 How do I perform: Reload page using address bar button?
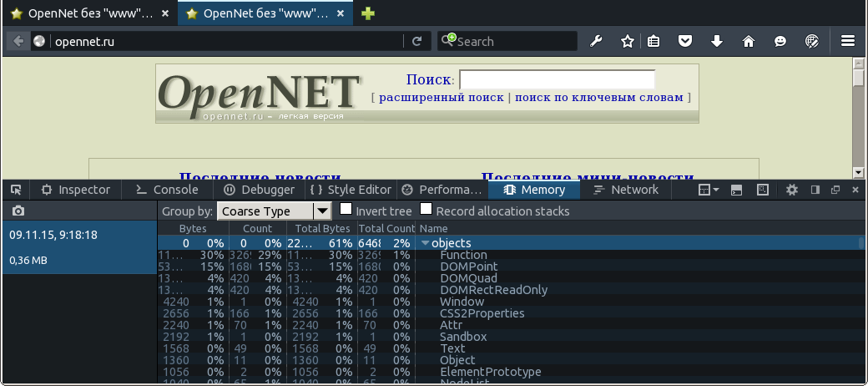(x=417, y=41)
